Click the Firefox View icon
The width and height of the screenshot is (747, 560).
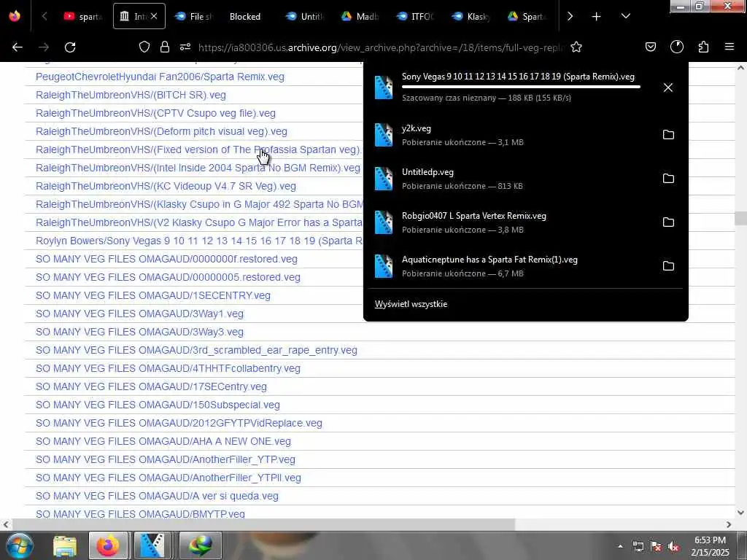tap(15, 16)
